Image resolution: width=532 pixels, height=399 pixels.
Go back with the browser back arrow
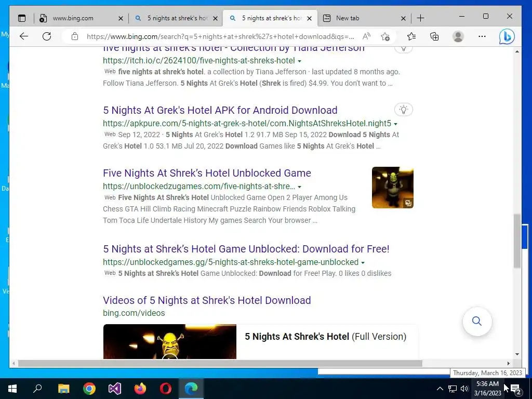pos(24,36)
